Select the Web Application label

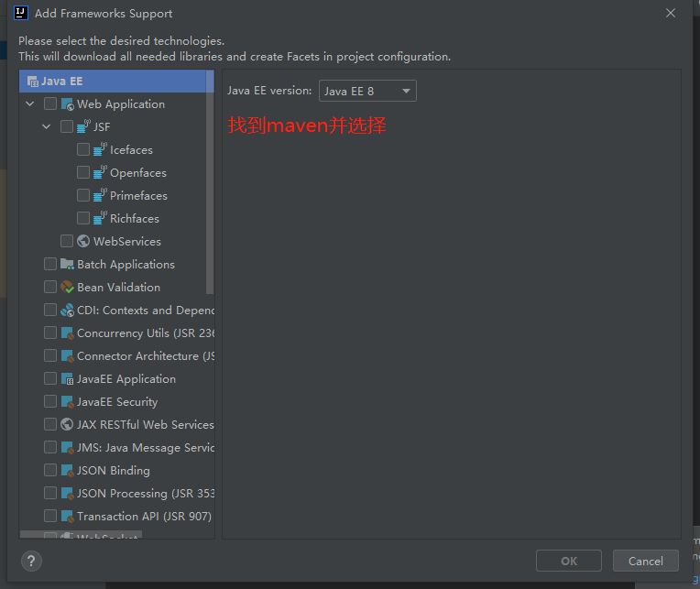click(x=121, y=104)
